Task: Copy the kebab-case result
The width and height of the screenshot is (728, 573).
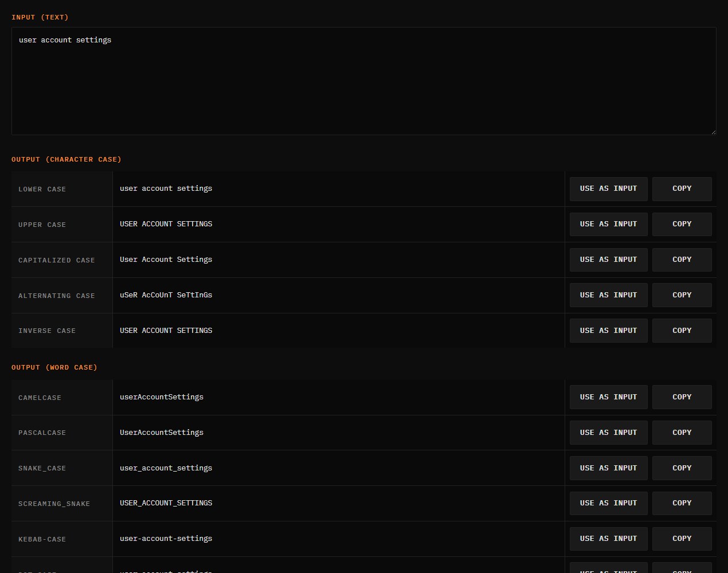Action: coord(682,539)
